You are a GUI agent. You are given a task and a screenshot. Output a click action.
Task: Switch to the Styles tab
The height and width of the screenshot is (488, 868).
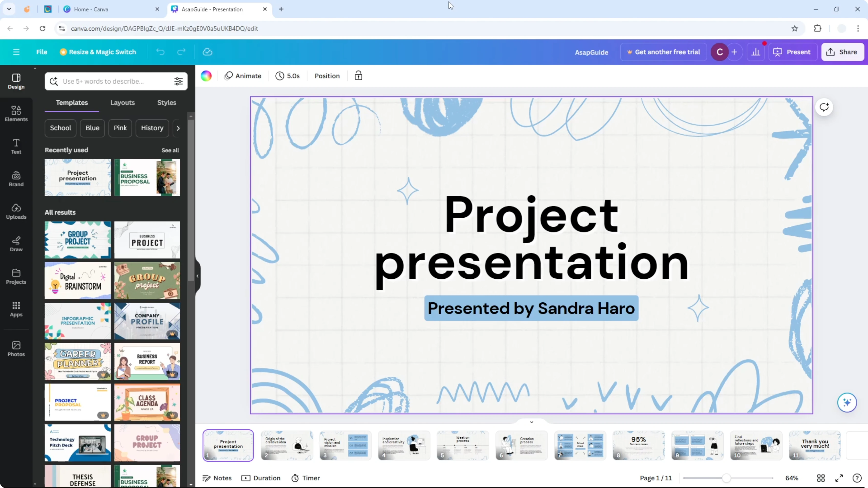tap(166, 103)
